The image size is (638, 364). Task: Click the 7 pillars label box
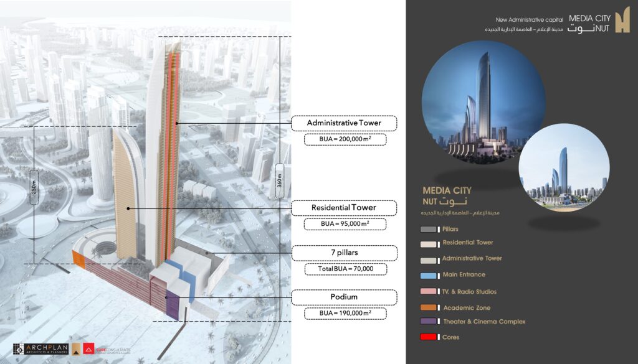(x=344, y=253)
